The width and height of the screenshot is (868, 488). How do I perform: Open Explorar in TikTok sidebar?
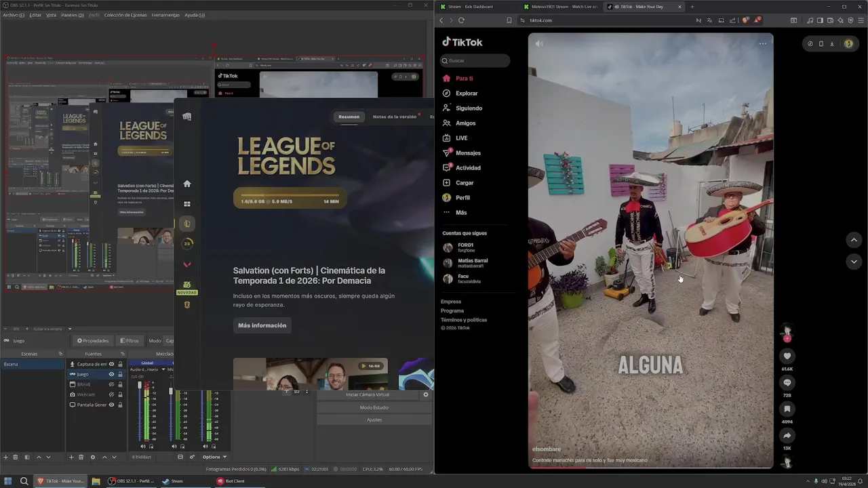click(x=466, y=94)
